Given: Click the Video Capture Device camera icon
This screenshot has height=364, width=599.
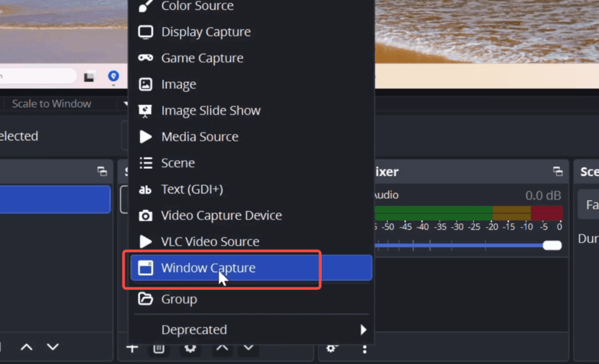Looking at the screenshot, I should coord(145,216).
